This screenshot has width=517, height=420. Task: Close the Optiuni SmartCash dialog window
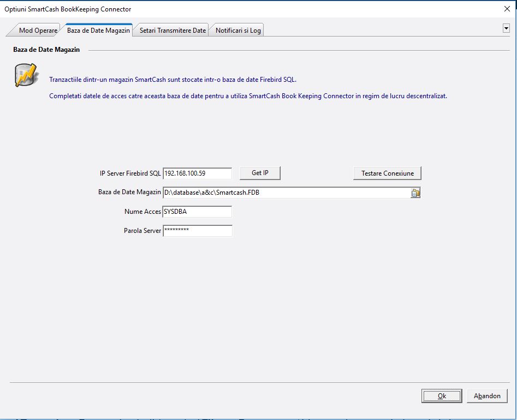click(x=507, y=9)
